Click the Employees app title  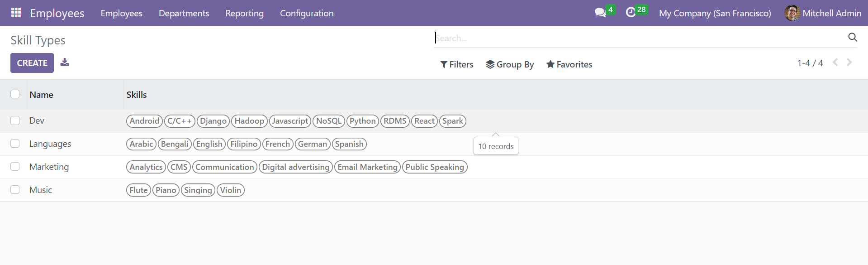coord(57,13)
